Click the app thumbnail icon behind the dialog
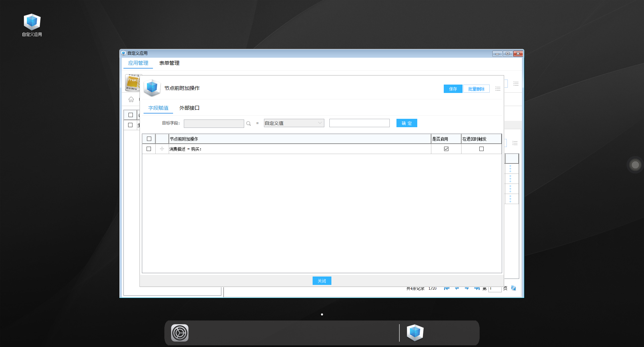 [132, 83]
